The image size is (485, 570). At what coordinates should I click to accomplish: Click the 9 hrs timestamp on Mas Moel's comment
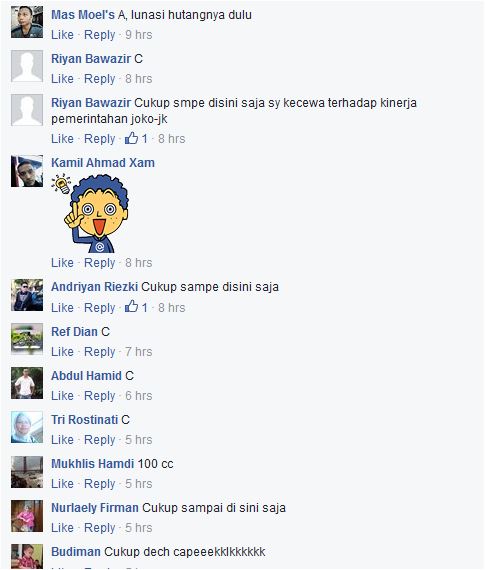[x=139, y=35]
